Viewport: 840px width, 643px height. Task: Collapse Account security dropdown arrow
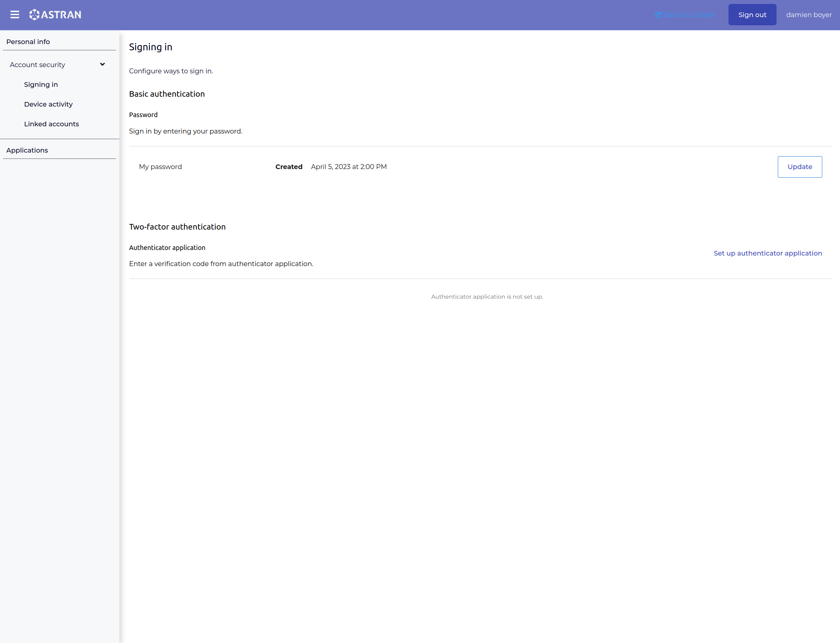103,64
